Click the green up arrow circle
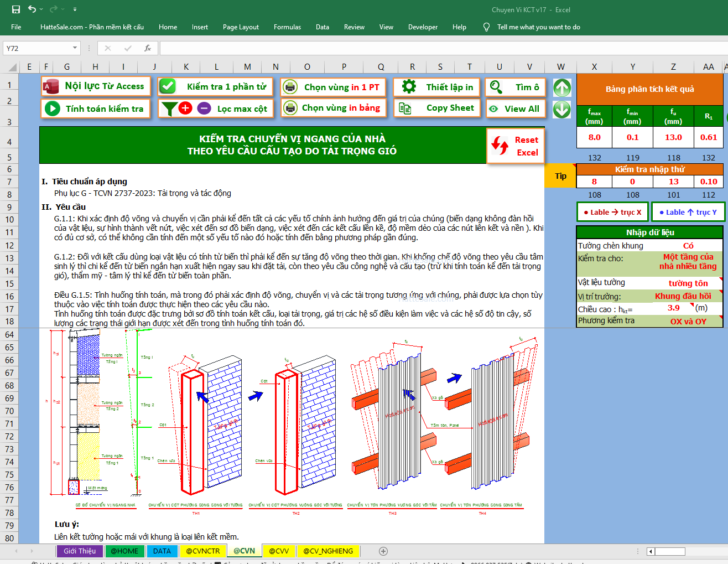728x564 pixels. tap(562, 87)
